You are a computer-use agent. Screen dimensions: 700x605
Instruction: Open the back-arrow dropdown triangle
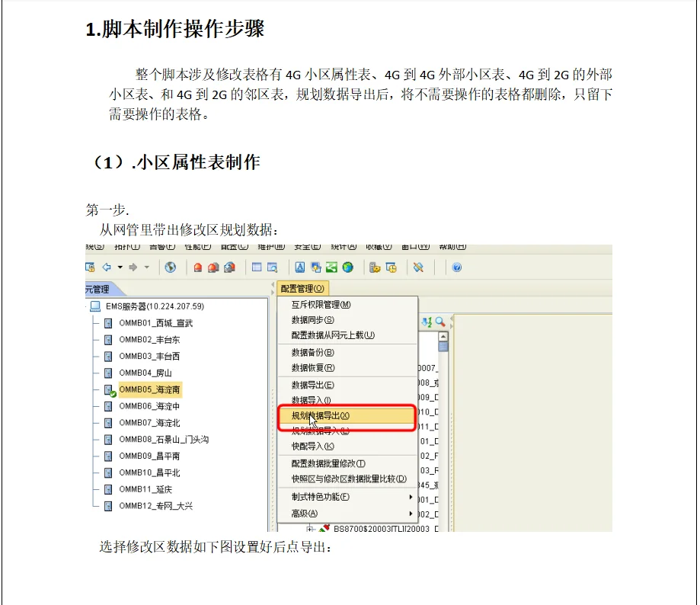(119, 267)
